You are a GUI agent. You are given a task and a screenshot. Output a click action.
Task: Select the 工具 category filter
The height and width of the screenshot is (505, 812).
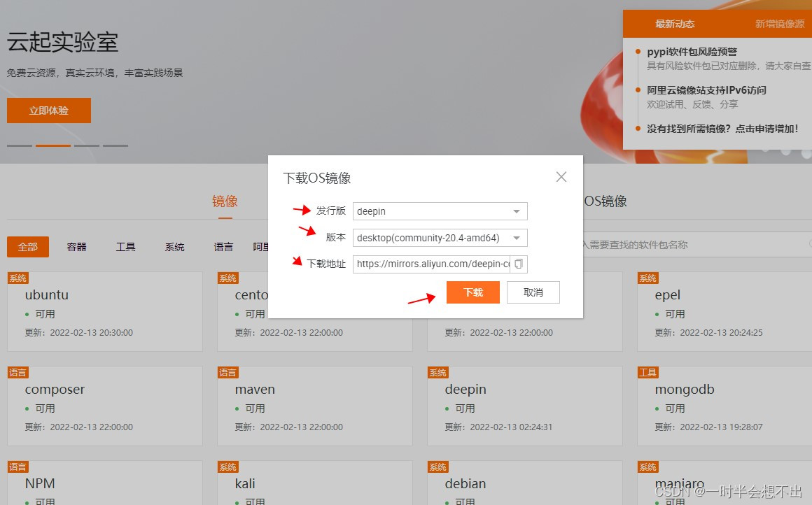click(125, 247)
